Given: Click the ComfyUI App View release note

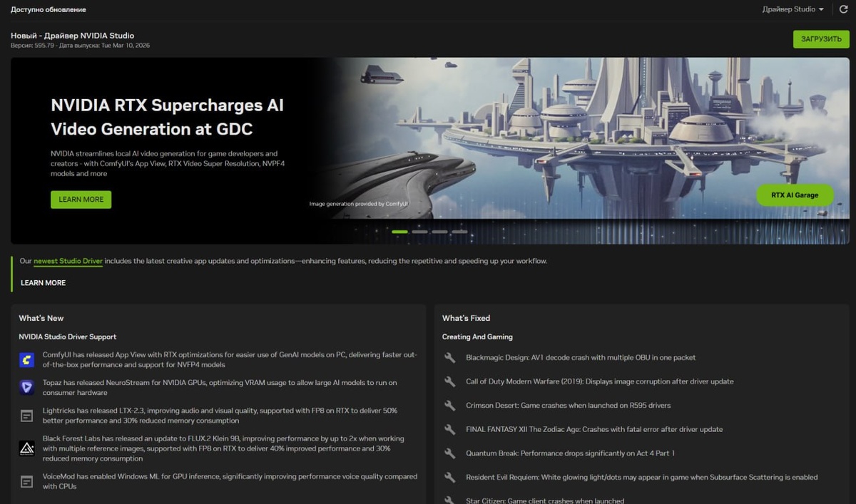Looking at the screenshot, I should (230, 360).
